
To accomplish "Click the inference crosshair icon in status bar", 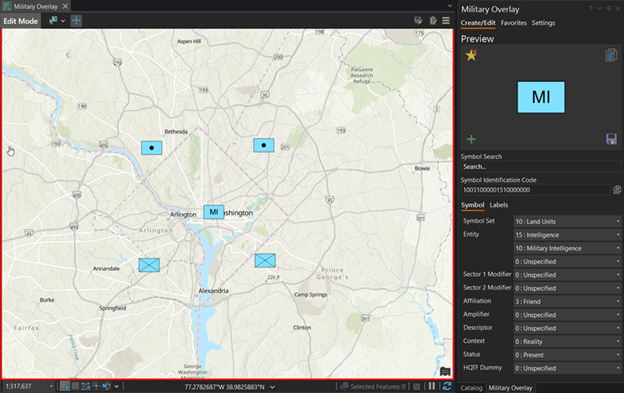I will click(x=96, y=386).
